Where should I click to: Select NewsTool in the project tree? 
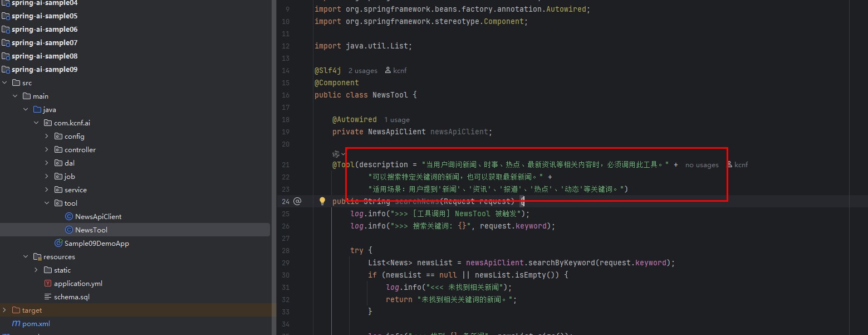[91, 230]
